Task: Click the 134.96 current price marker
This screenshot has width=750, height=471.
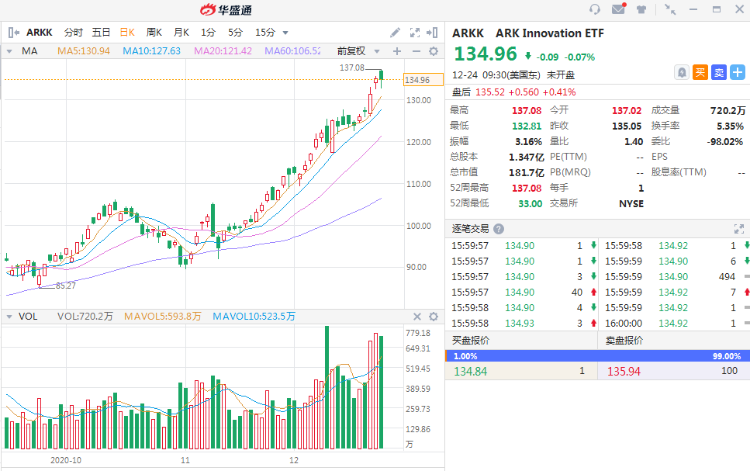Action: click(423, 80)
